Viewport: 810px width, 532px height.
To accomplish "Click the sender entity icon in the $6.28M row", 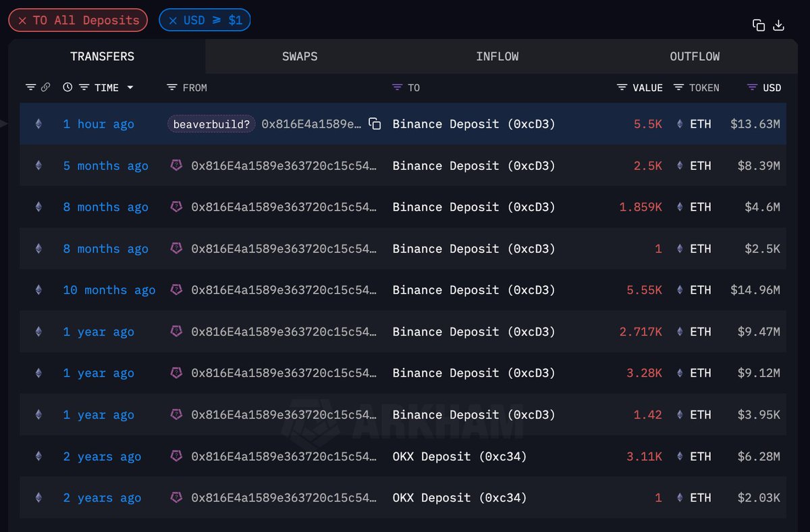I will [176, 456].
